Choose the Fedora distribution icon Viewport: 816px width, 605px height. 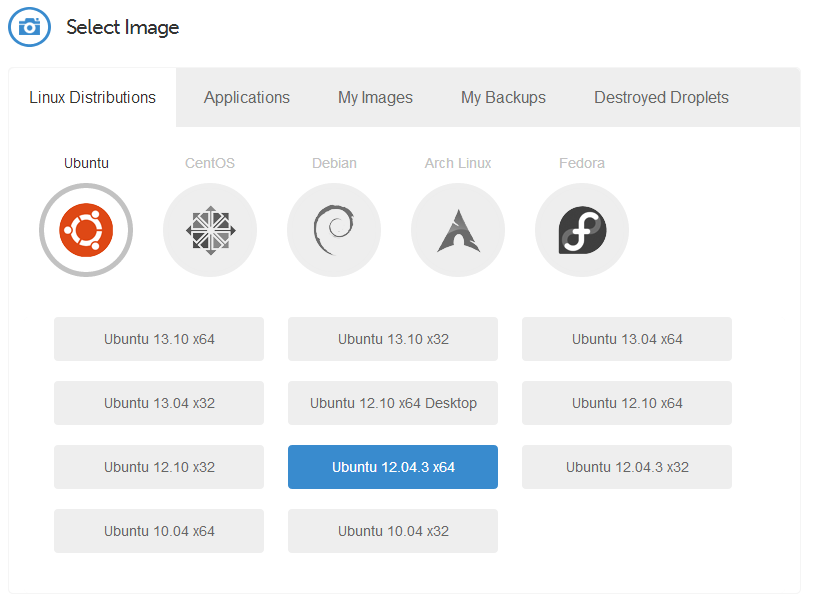(x=582, y=230)
